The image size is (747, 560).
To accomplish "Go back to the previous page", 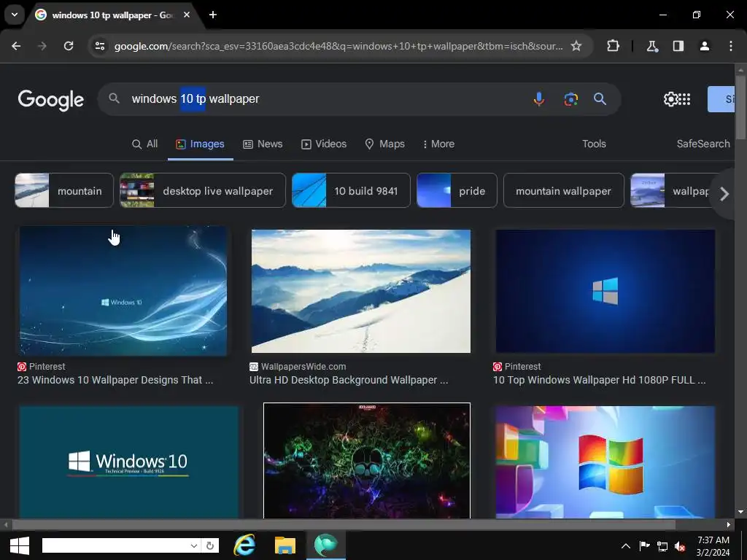I will coord(16,46).
